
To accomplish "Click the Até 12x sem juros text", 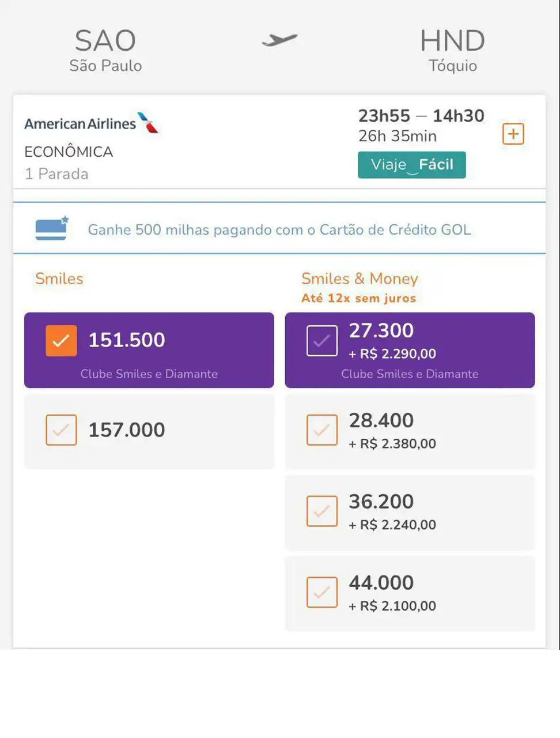I will click(x=358, y=298).
